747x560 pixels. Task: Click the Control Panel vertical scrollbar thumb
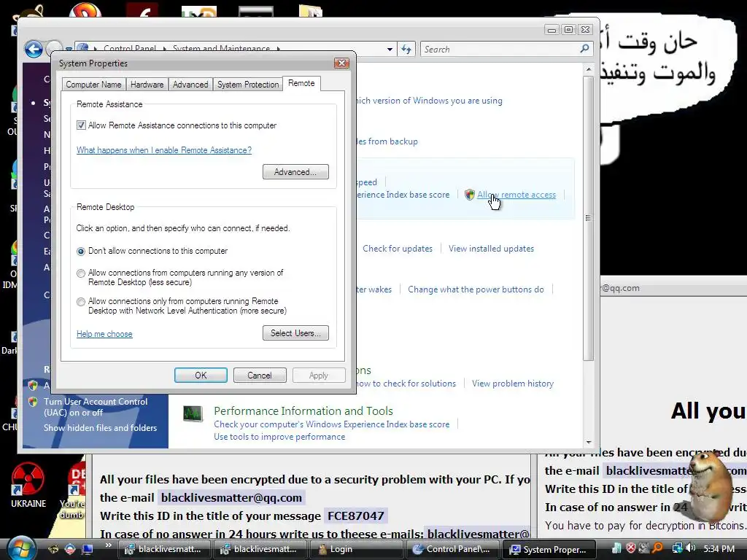(x=589, y=218)
